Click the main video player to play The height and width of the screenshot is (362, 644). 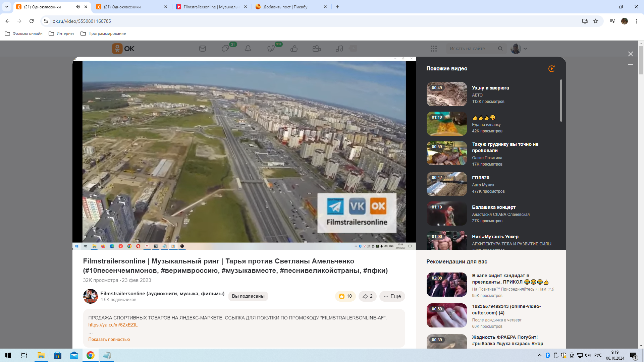tap(244, 153)
